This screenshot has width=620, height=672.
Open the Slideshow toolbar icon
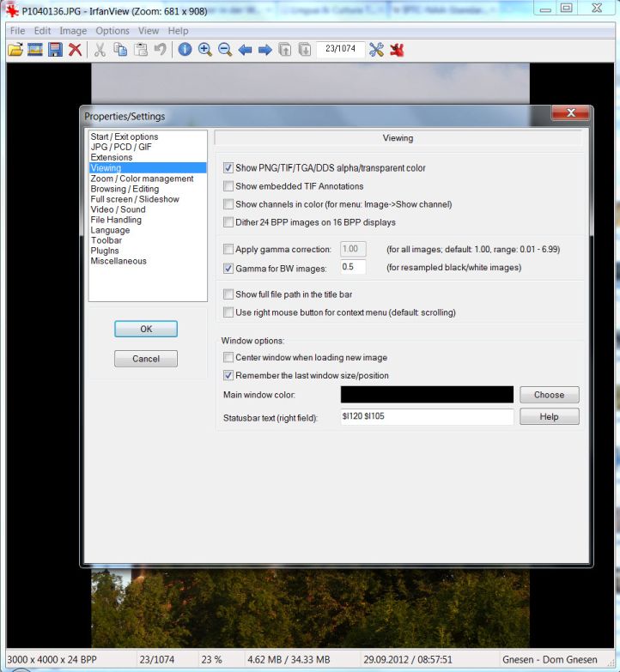pyautogui.click(x=35, y=50)
